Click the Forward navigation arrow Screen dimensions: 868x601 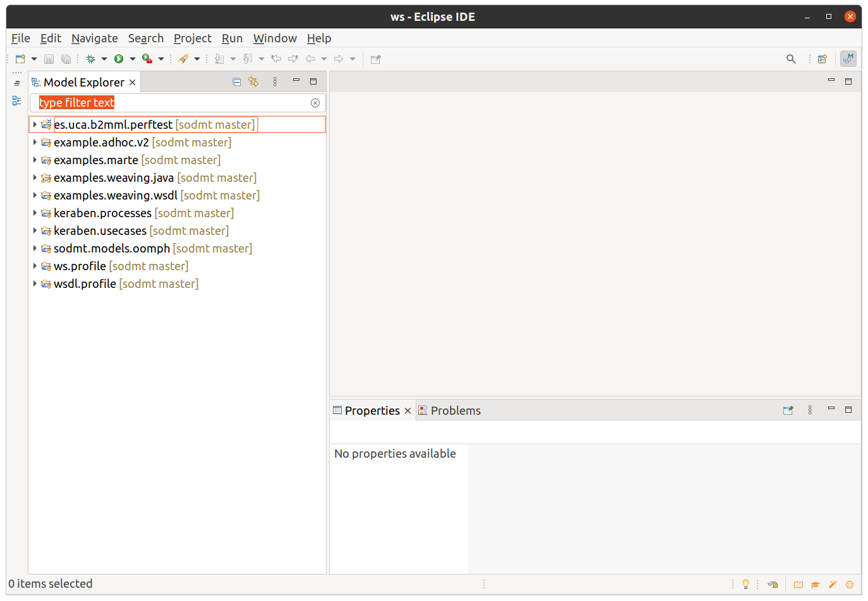339,59
